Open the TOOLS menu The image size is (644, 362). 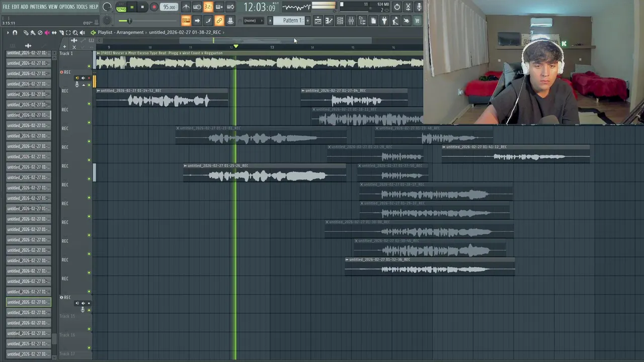point(82,7)
